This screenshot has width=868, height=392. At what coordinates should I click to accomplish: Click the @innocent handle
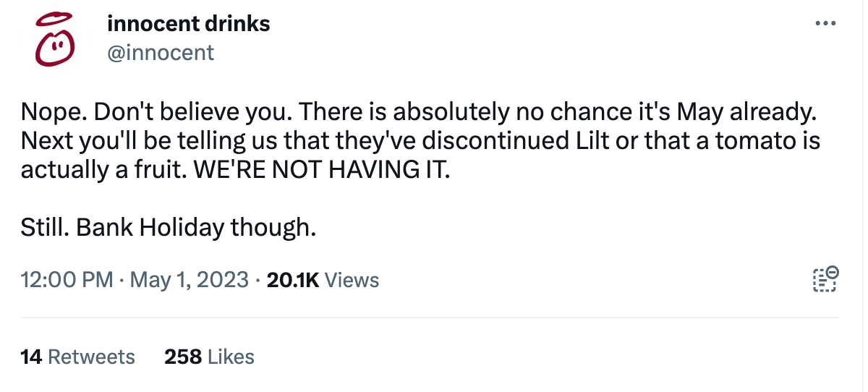161,52
